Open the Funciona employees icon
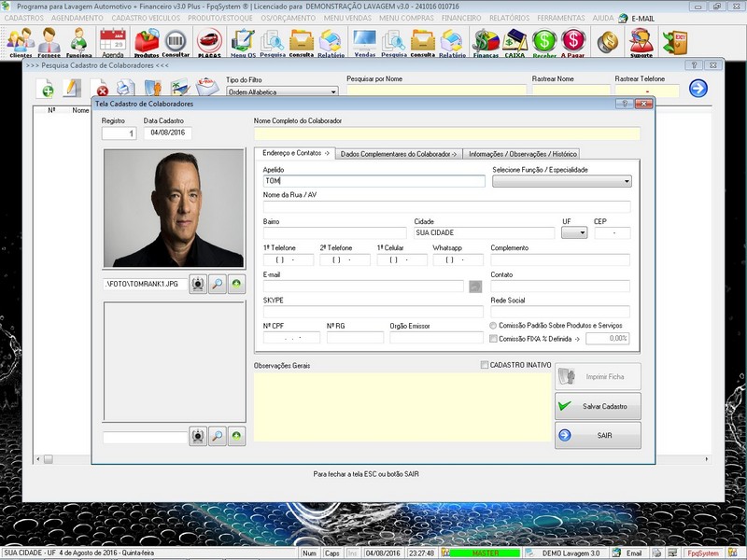747x560 pixels. coord(78,42)
